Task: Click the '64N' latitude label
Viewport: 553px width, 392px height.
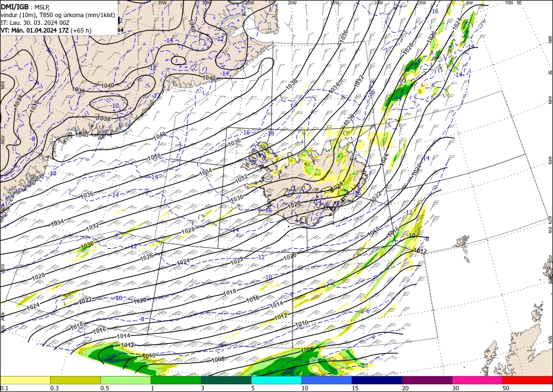Action: pos(550,160)
